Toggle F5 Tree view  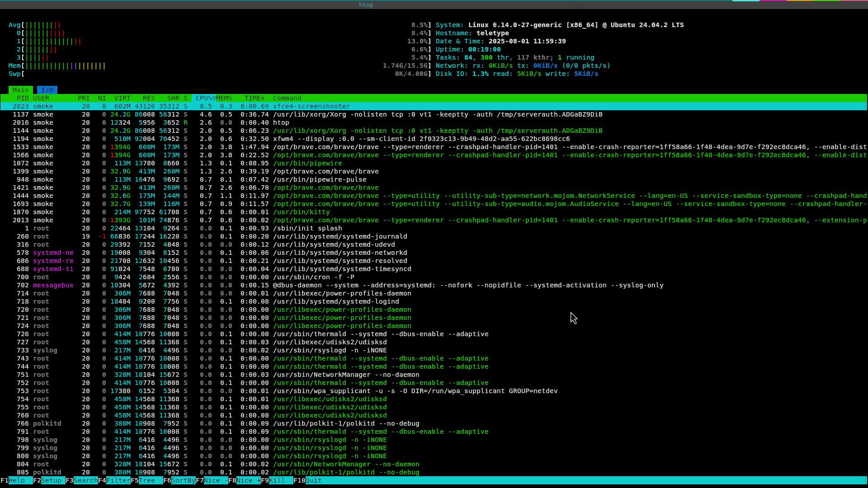[x=146, y=480]
